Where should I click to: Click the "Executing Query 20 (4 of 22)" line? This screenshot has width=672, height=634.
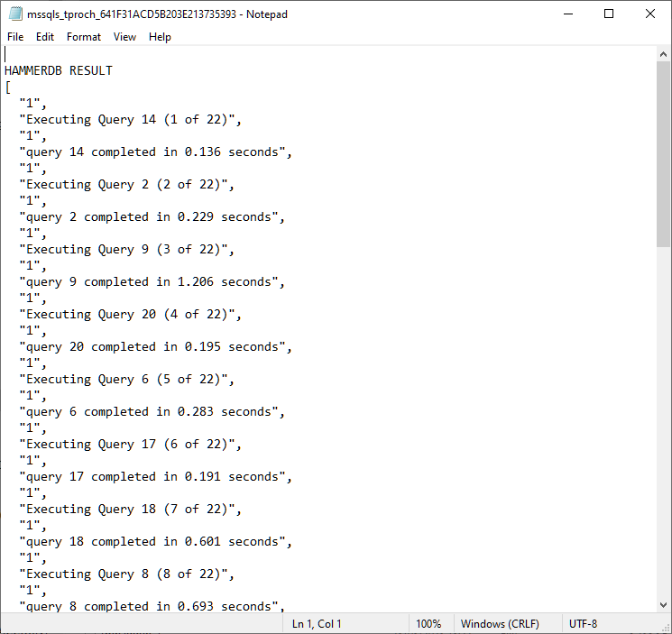click(x=131, y=315)
